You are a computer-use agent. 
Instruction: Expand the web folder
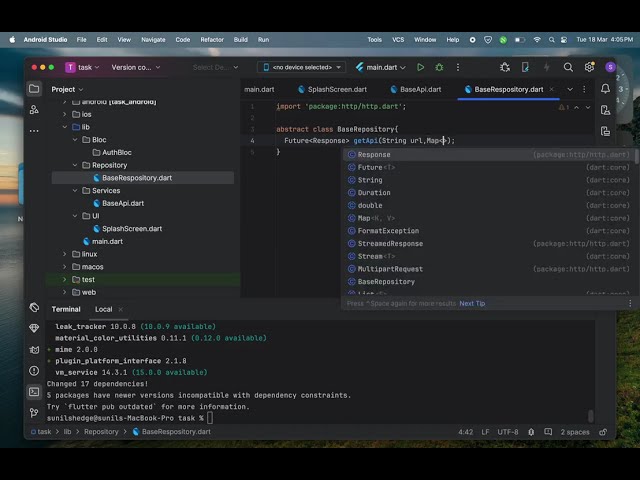click(64, 292)
